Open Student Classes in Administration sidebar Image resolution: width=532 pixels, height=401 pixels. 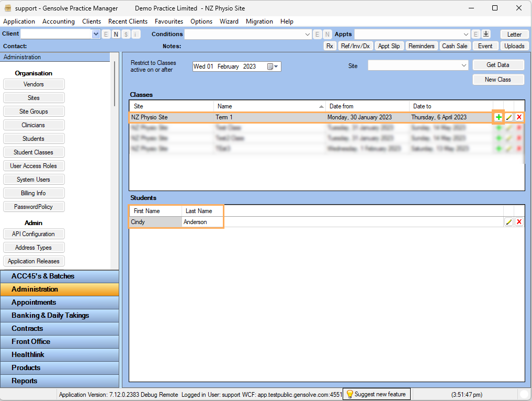[33, 152]
